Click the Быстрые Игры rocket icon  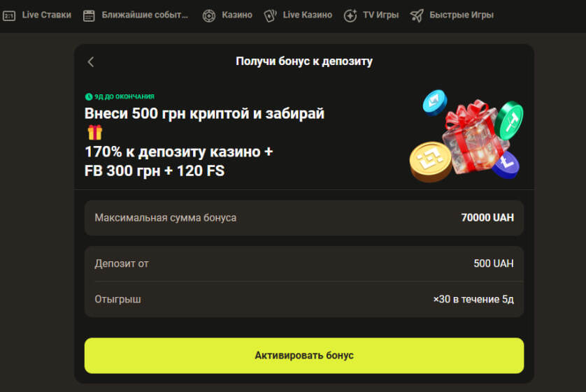click(x=417, y=15)
